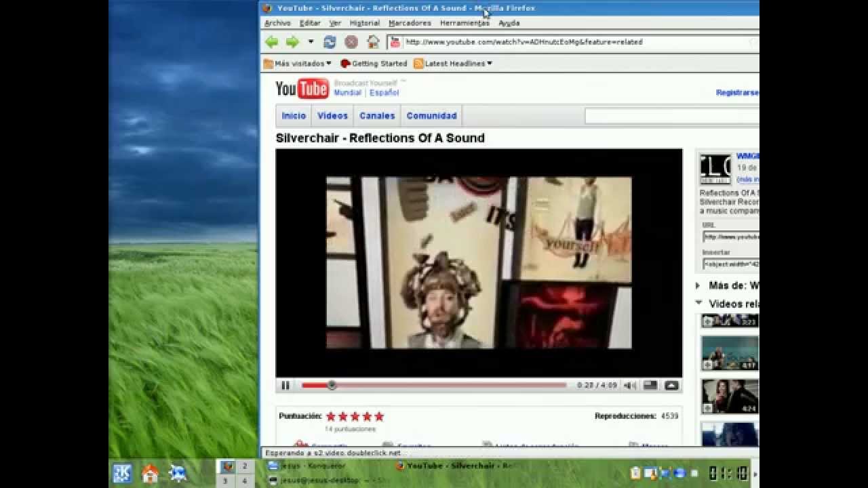This screenshot has width=868, height=488.
Task: Click the home folder icon in the panel
Action: pos(150,473)
